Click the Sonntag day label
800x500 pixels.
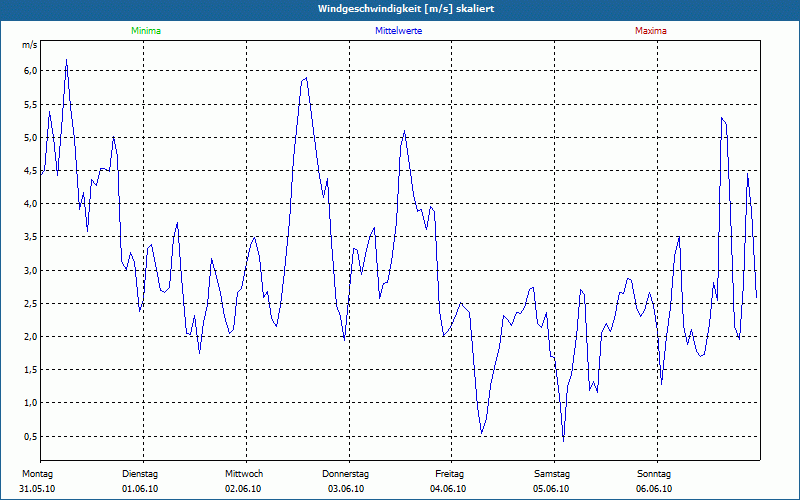click(x=654, y=474)
